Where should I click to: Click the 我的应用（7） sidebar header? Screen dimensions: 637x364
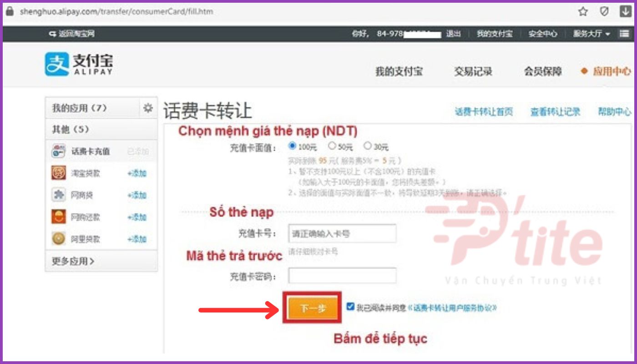(79, 108)
